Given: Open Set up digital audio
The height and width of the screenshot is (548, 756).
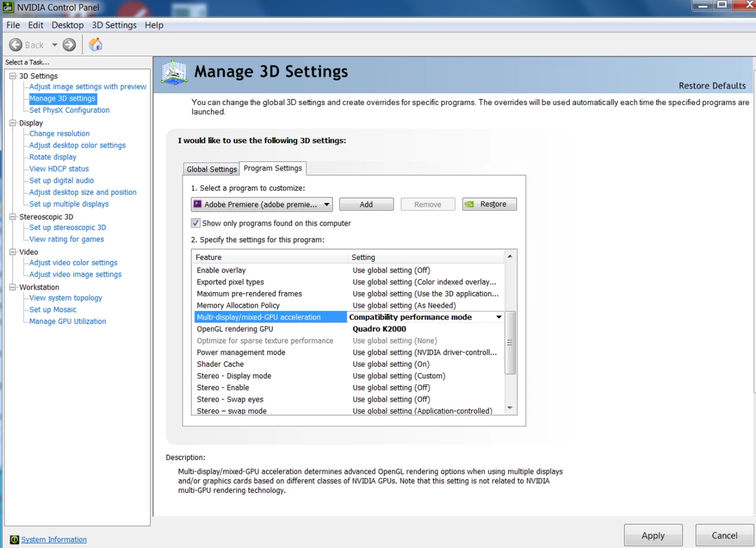Looking at the screenshot, I should click(61, 180).
